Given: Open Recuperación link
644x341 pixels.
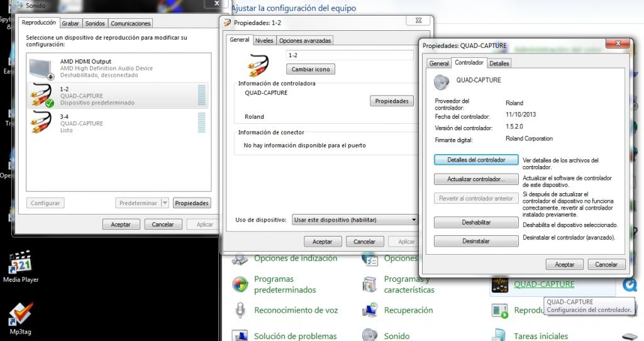Looking at the screenshot, I should pyautogui.click(x=408, y=310).
